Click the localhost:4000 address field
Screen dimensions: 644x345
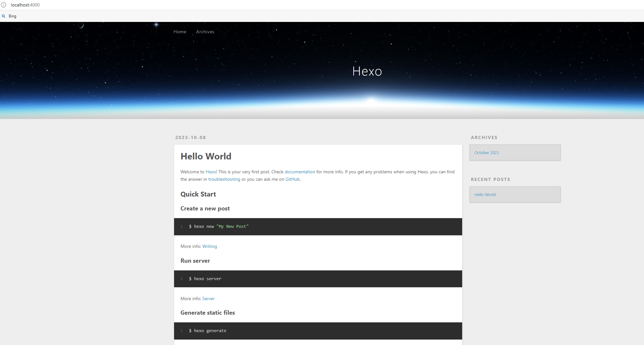click(25, 5)
